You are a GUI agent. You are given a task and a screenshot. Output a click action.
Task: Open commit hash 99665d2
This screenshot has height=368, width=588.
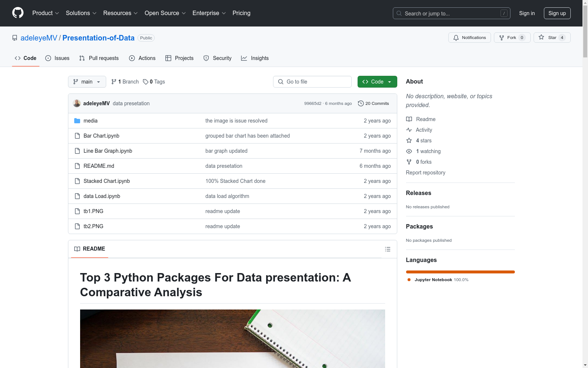tap(313, 103)
